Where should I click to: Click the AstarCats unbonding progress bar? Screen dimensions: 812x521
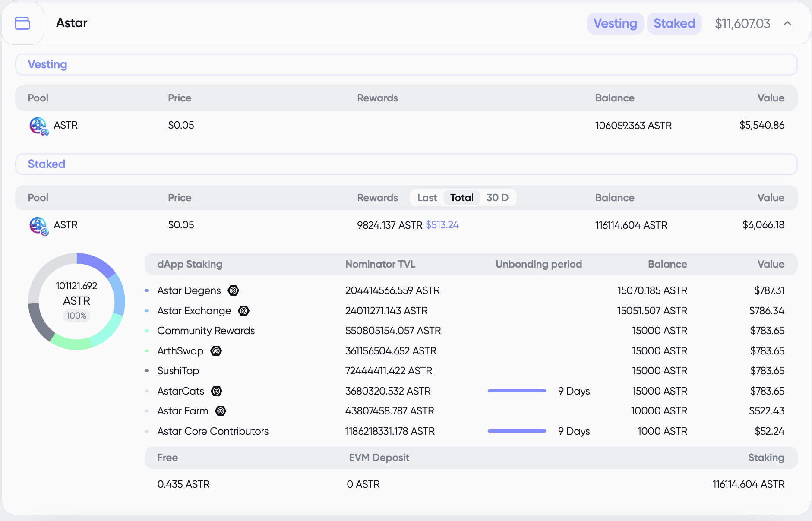pos(516,391)
